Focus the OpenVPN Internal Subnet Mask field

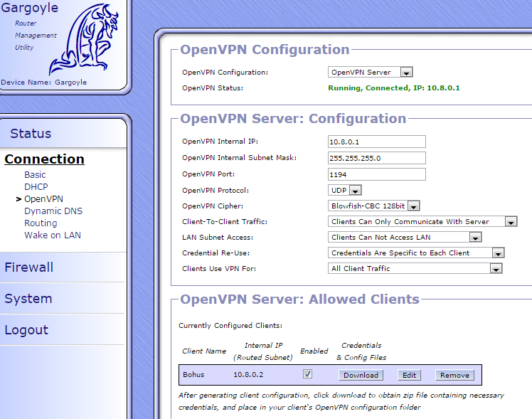377,158
